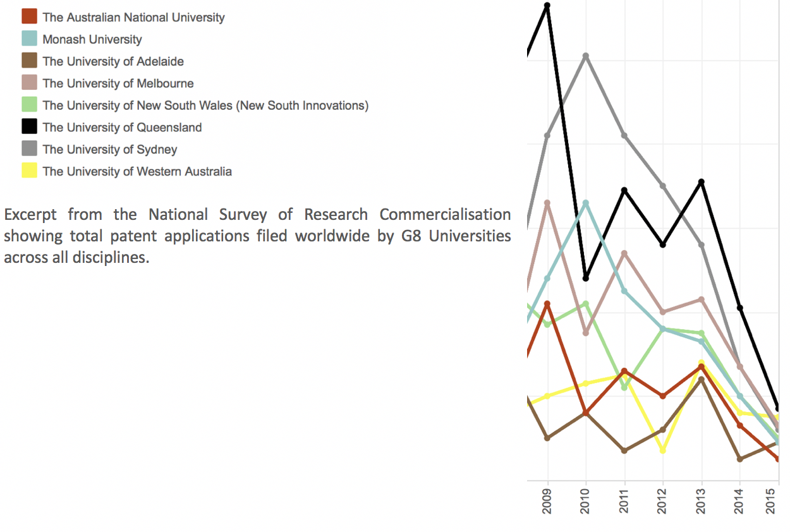This screenshot has width=790, height=532.
Task: Click the 2012 axis label
Action: (x=663, y=502)
